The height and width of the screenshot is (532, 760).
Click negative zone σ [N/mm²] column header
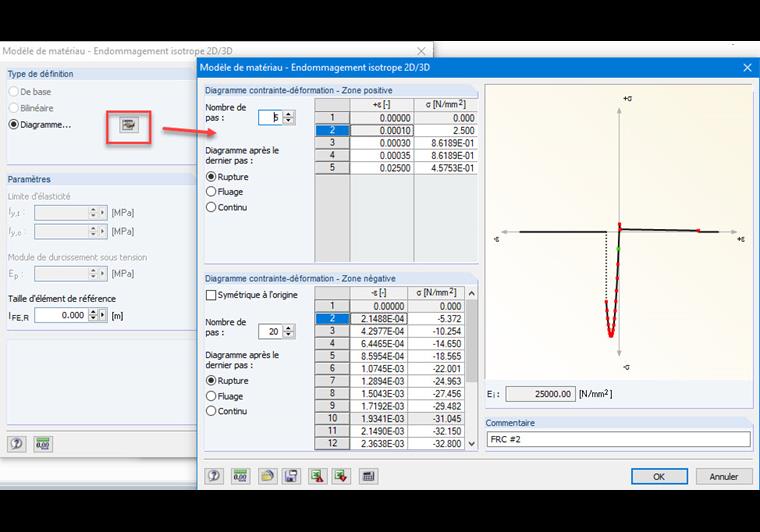click(436, 293)
